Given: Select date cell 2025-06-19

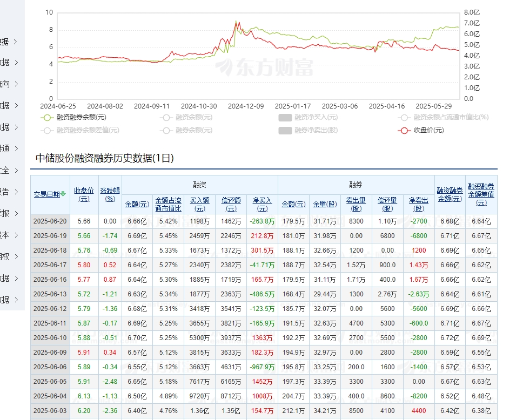Looking at the screenshot, I should [50, 236].
